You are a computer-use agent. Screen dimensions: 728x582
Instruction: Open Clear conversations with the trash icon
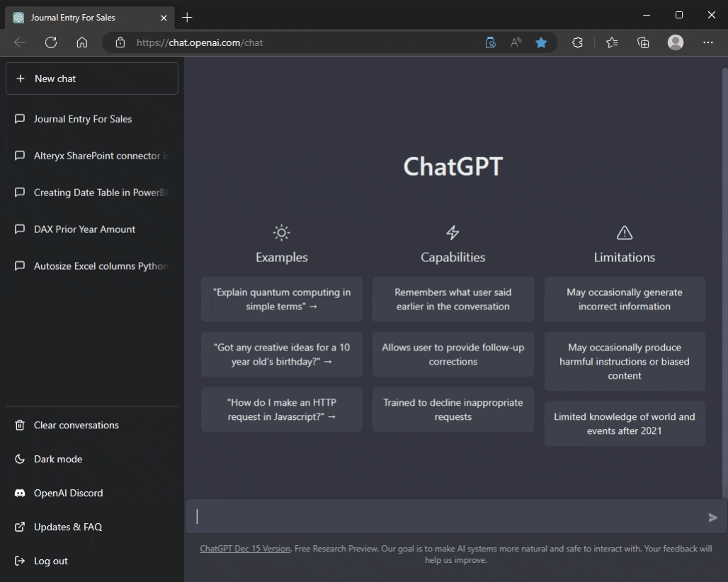click(19, 425)
